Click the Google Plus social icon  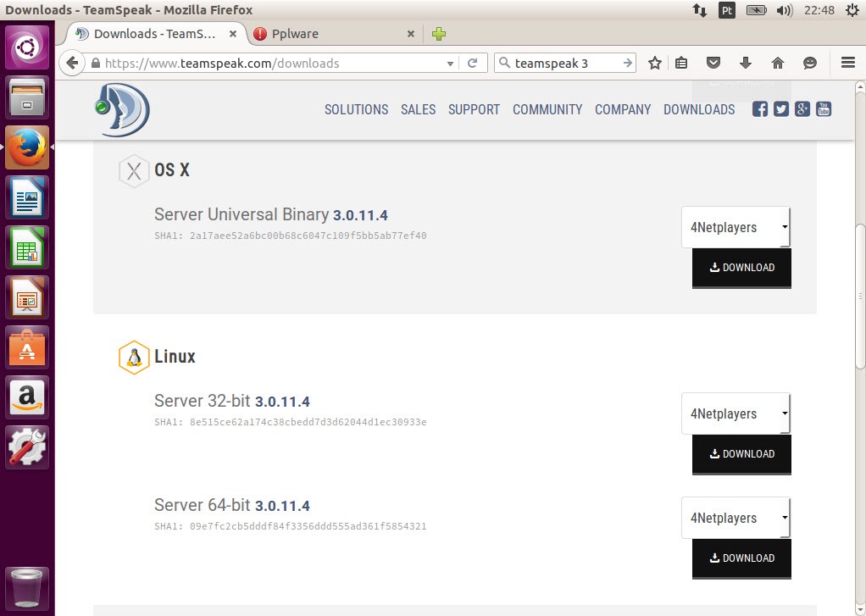point(802,109)
